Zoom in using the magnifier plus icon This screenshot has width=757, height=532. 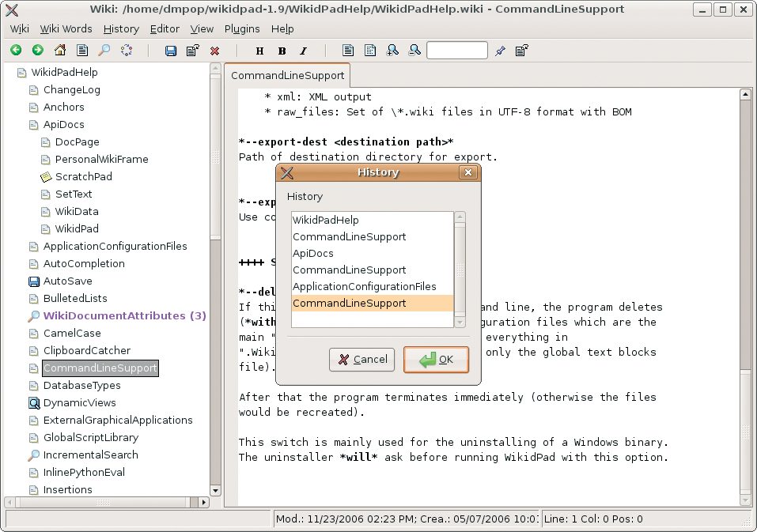(x=392, y=51)
